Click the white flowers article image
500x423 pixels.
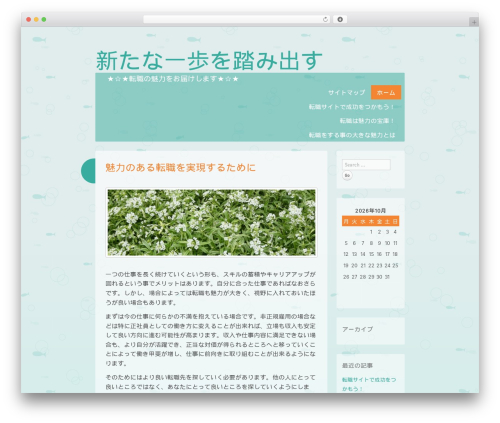click(x=211, y=222)
